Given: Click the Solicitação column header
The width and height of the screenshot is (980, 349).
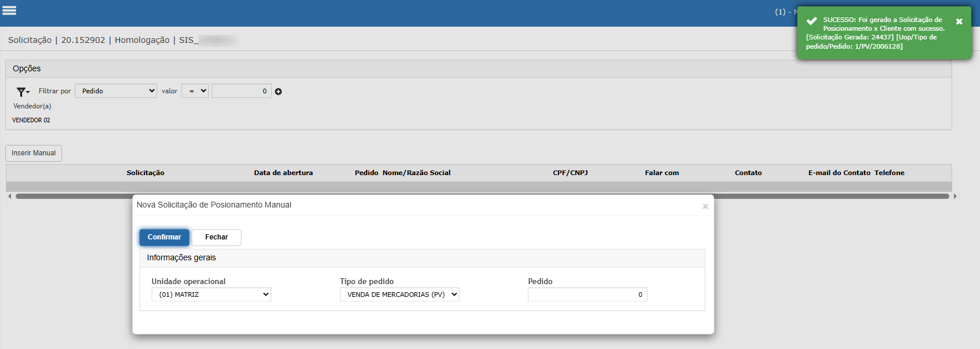Looking at the screenshot, I should pyautogui.click(x=146, y=173).
